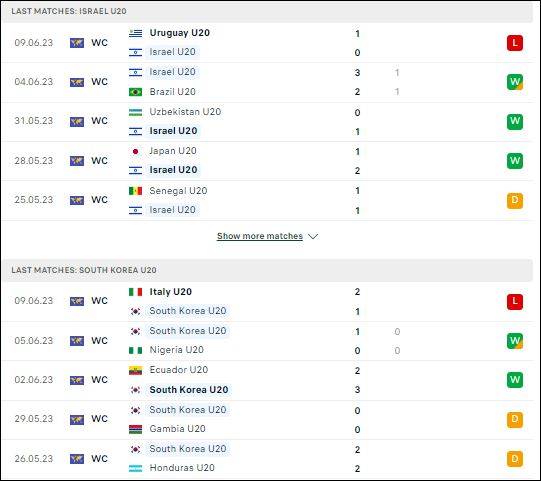Click the red L badge for Uruguay match
Screen dimensions: 541x481
(514, 43)
